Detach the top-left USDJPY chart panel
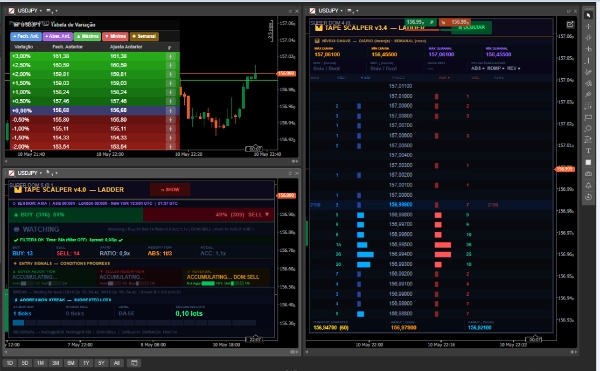 pos(290,11)
